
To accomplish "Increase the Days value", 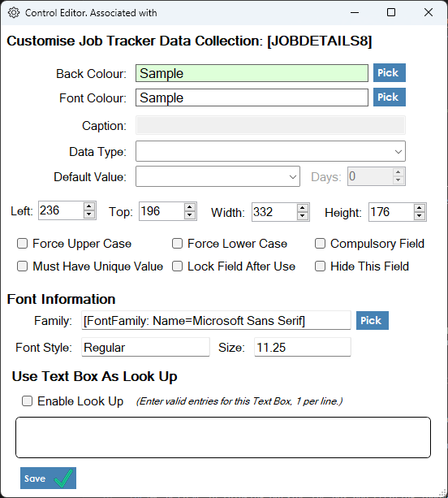I will 398,172.
